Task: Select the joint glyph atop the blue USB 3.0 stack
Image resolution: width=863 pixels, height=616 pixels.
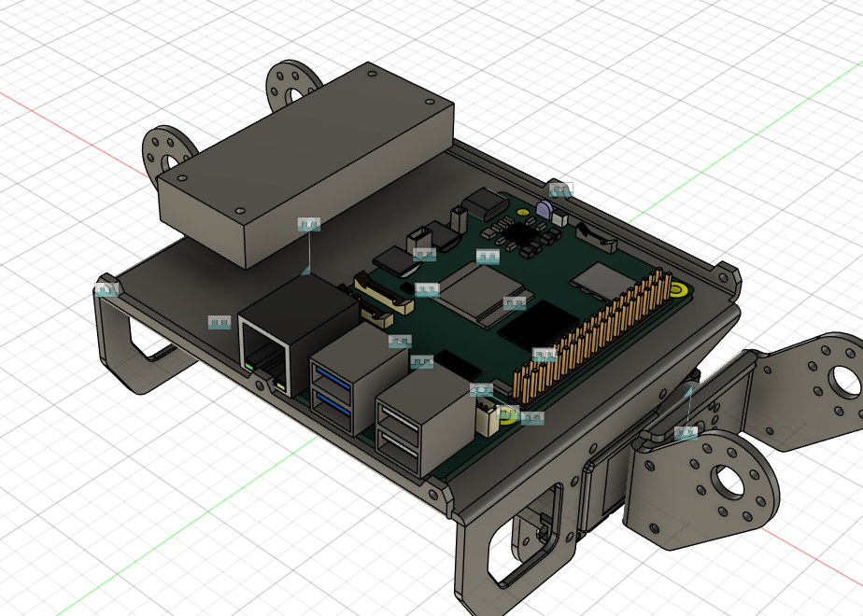Action: click(400, 342)
